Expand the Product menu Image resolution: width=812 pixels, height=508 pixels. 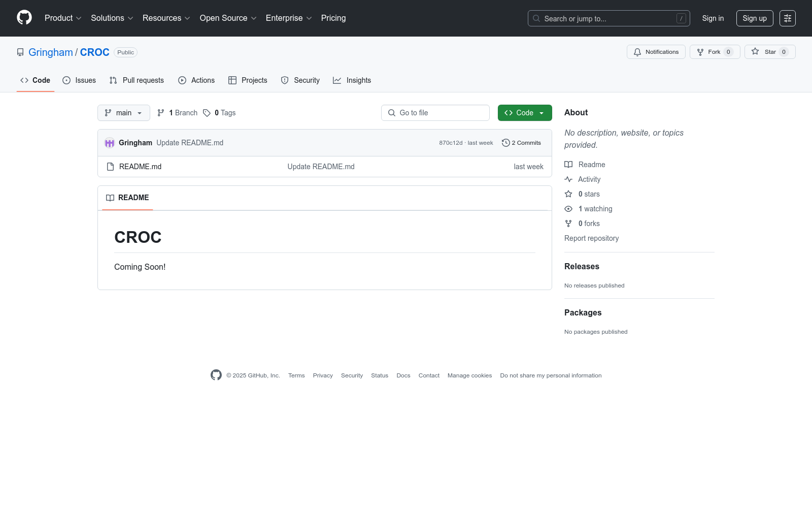[x=63, y=18]
